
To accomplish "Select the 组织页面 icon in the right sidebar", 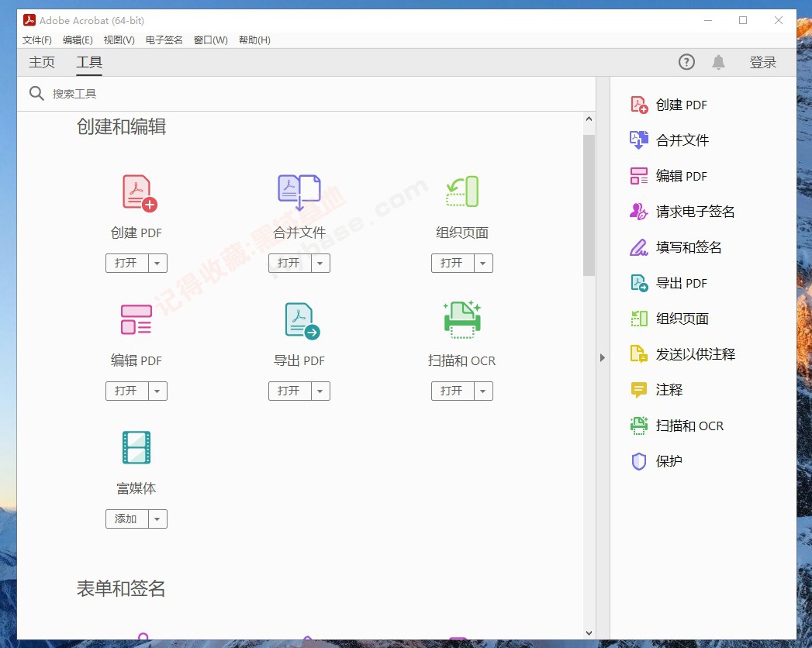I will coord(639,319).
